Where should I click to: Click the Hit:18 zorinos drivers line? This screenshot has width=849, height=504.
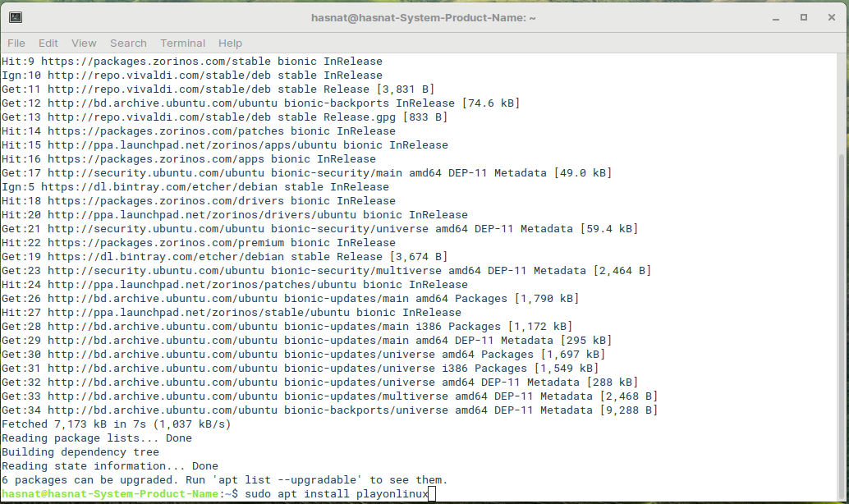(199, 201)
